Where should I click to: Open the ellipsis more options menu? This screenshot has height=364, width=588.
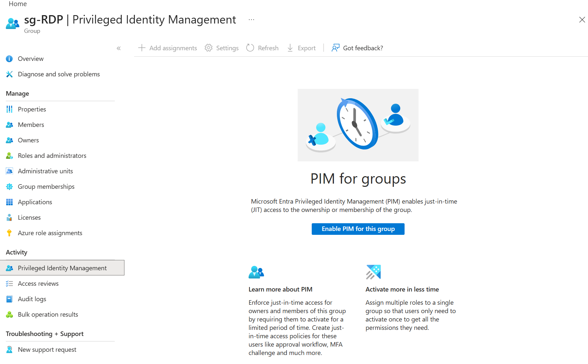(251, 20)
